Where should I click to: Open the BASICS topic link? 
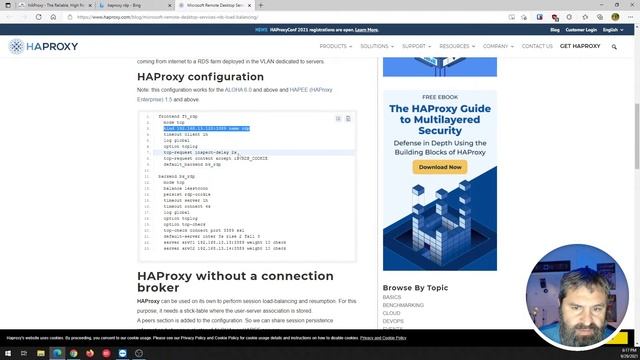coord(391,297)
